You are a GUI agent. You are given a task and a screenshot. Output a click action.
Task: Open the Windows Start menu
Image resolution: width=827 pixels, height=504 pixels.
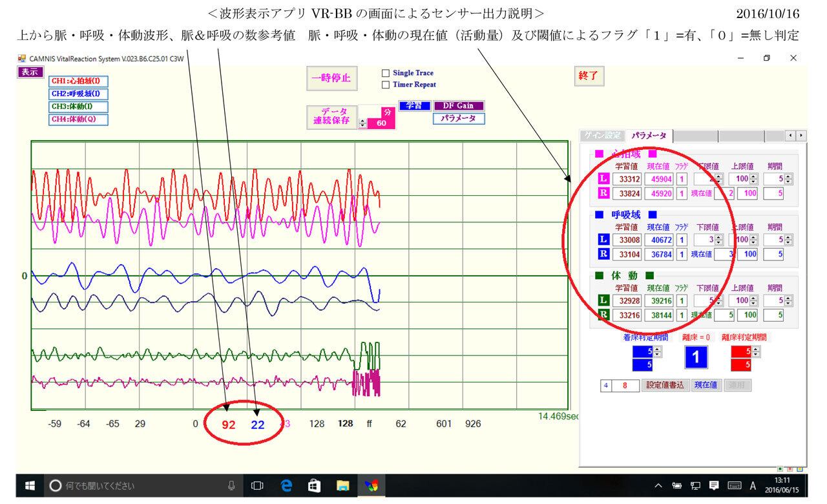point(30,485)
